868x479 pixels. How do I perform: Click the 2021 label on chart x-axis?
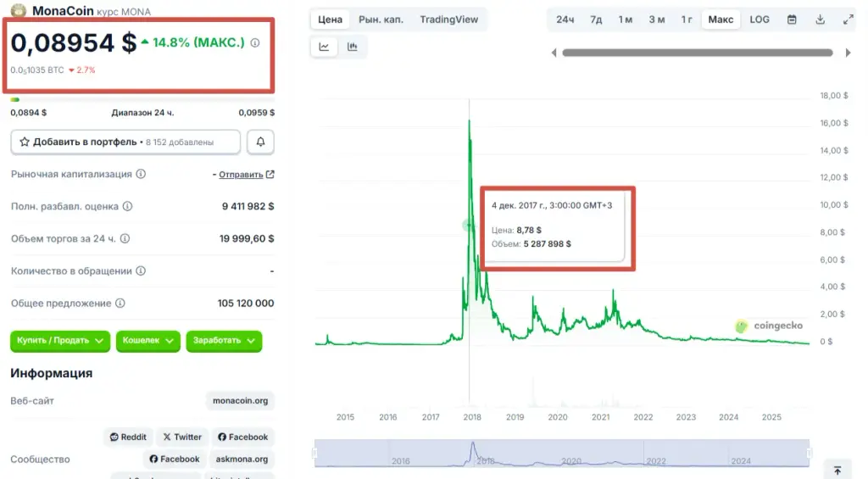(x=601, y=417)
